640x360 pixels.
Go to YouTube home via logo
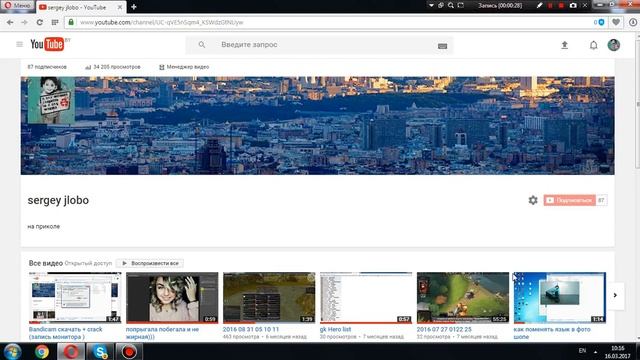[x=47, y=44]
